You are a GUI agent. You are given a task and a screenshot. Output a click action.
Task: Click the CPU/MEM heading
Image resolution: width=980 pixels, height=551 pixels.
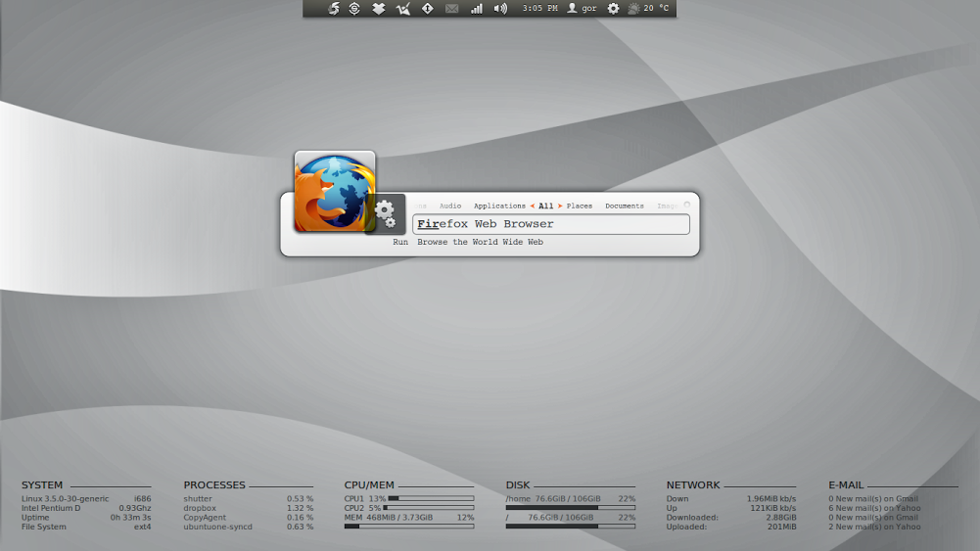[x=369, y=484]
